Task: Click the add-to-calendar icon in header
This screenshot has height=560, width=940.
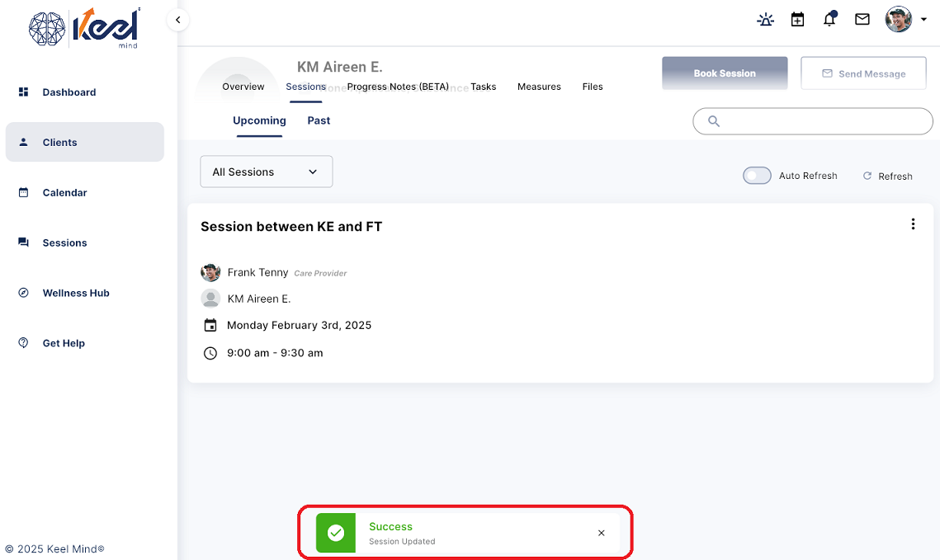Action: (797, 20)
